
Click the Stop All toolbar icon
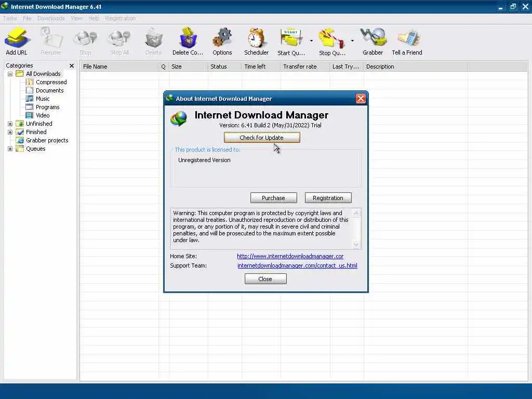click(119, 42)
